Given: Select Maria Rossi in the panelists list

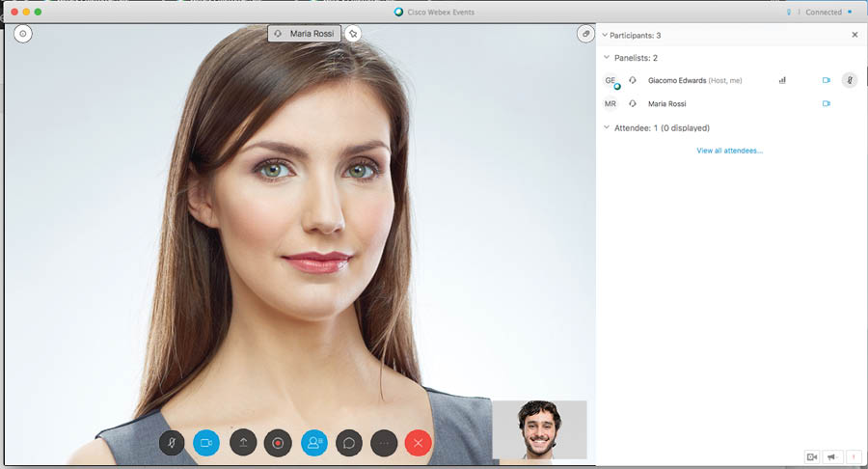Looking at the screenshot, I should 666,103.
